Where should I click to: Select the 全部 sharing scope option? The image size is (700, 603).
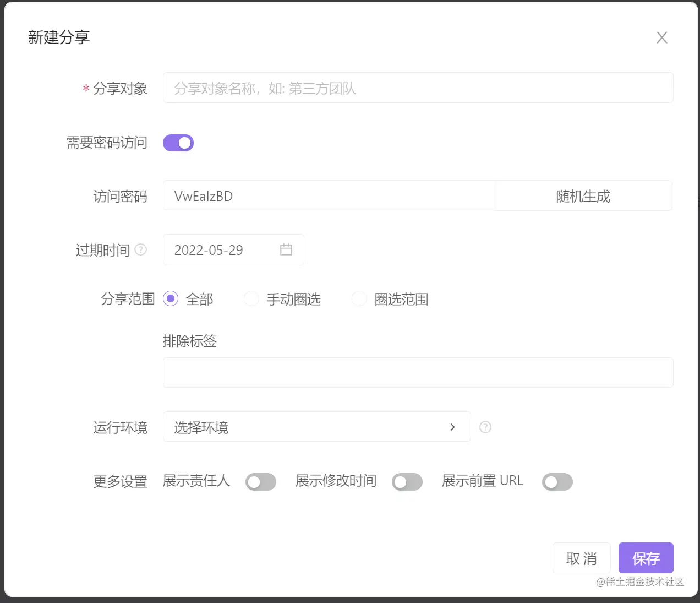(x=171, y=298)
